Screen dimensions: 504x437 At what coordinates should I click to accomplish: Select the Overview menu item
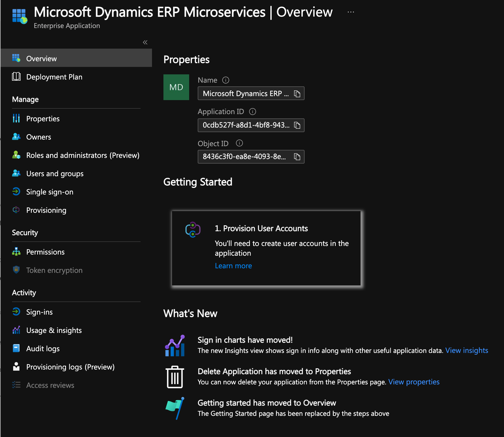(76, 58)
